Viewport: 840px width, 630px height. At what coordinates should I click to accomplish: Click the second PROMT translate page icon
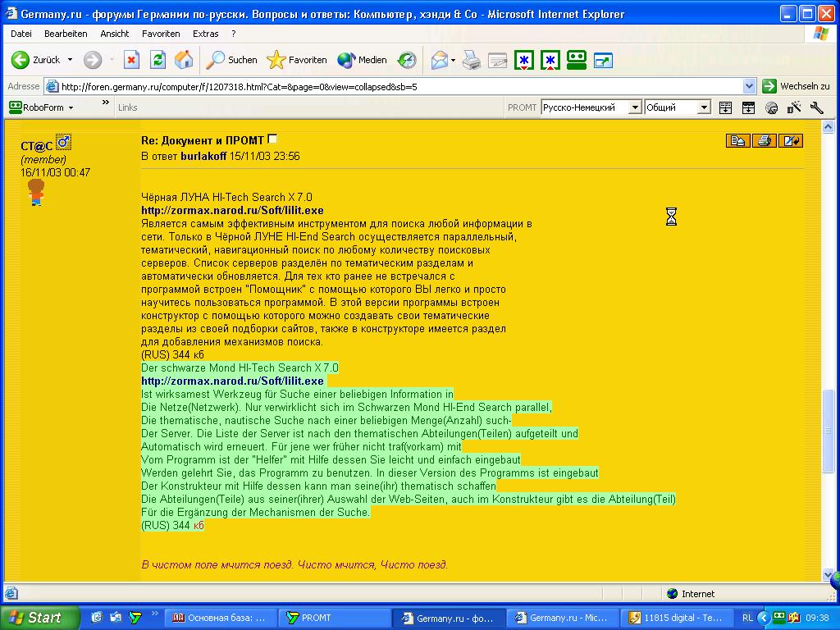[x=748, y=107]
